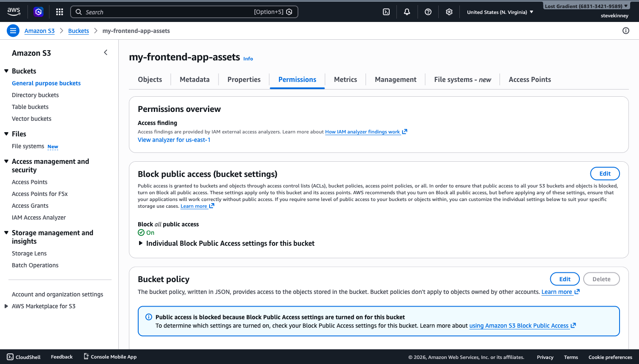The image size is (639, 364).
Task: Switch to the Management tab
Action: pos(396,79)
